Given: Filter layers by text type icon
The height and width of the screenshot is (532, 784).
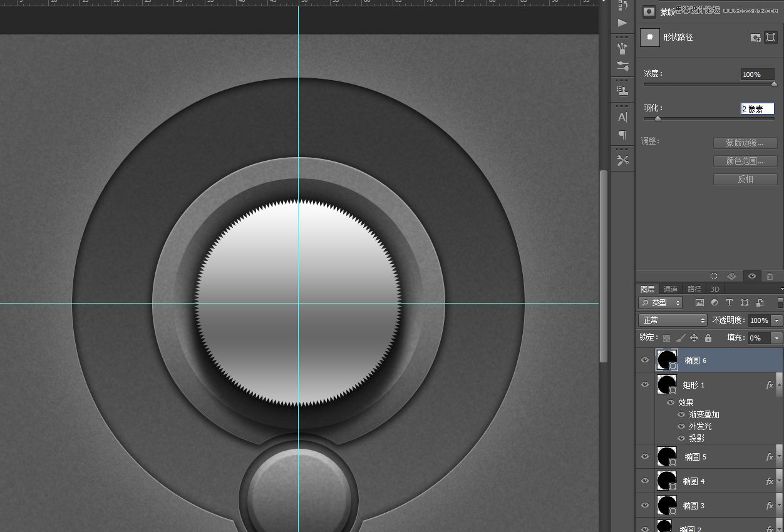Looking at the screenshot, I should tap(730, 303).
